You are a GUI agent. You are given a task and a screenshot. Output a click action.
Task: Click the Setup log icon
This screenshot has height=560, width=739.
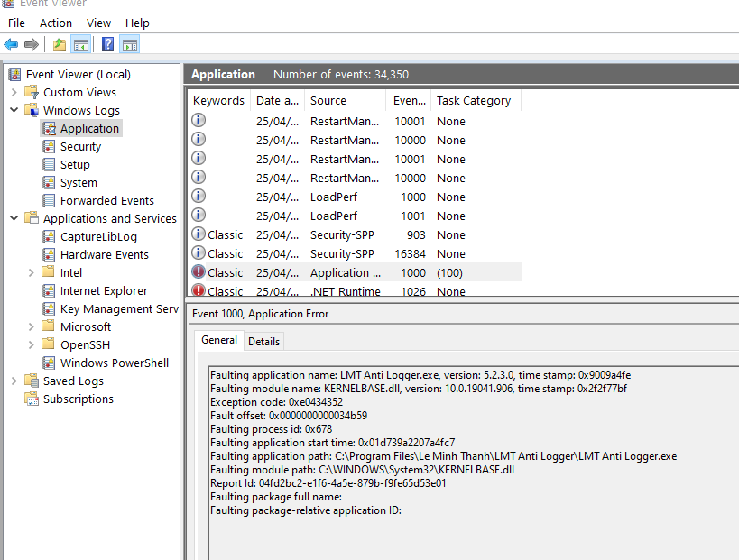pos(49,164)
